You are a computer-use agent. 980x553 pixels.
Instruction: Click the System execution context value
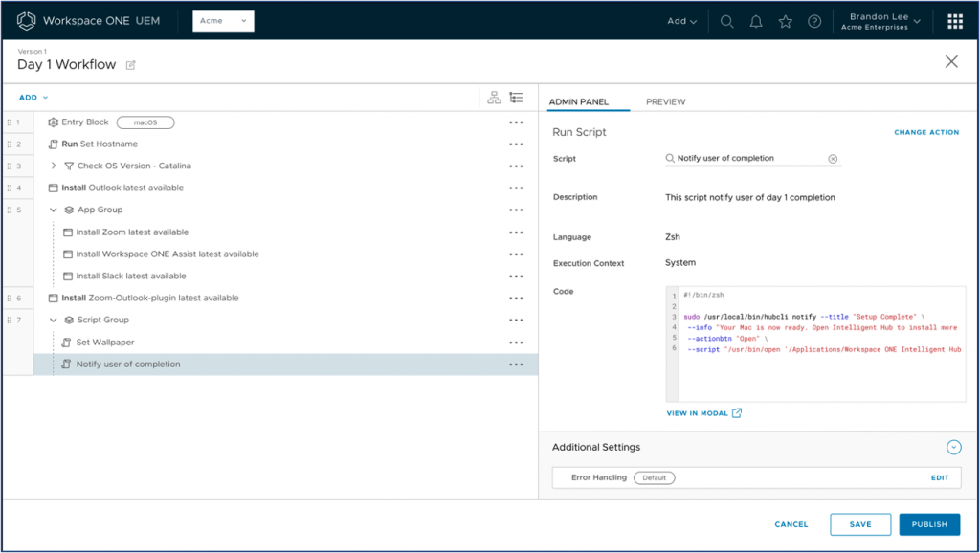click(x=680, y=262)
